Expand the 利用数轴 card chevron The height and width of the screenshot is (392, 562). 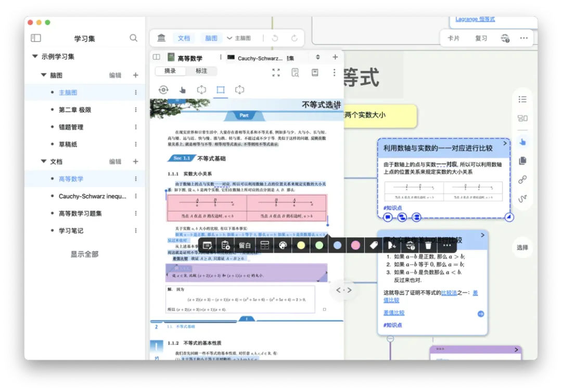click(505, 143)
